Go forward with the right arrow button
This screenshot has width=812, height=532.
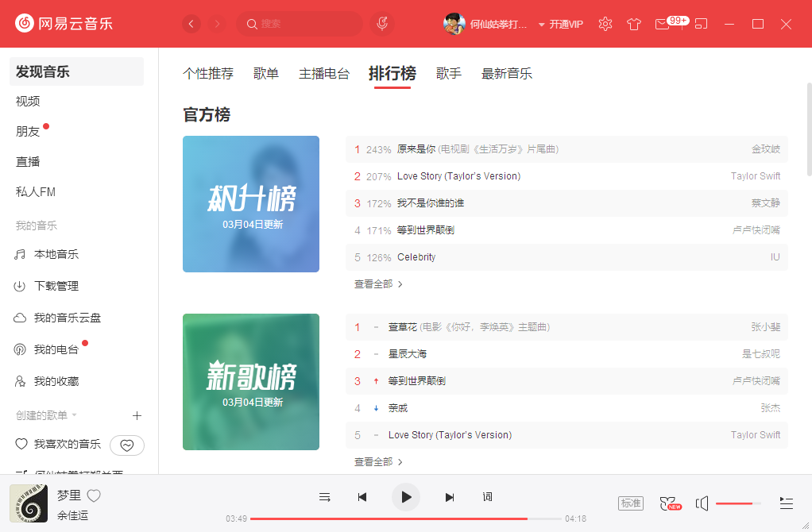(217, 24)
